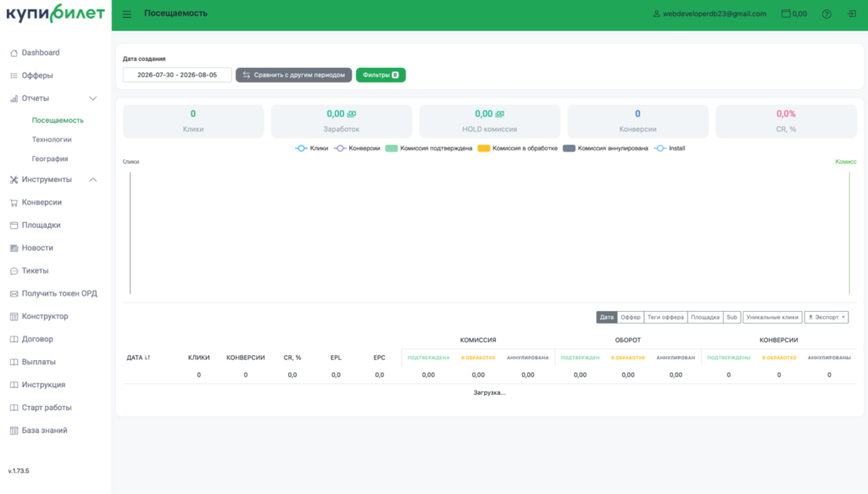The width and height of the screenshot is (868, 494).
Task: Open the Конверсии sidebar link
Action: [x=42, y=203]
